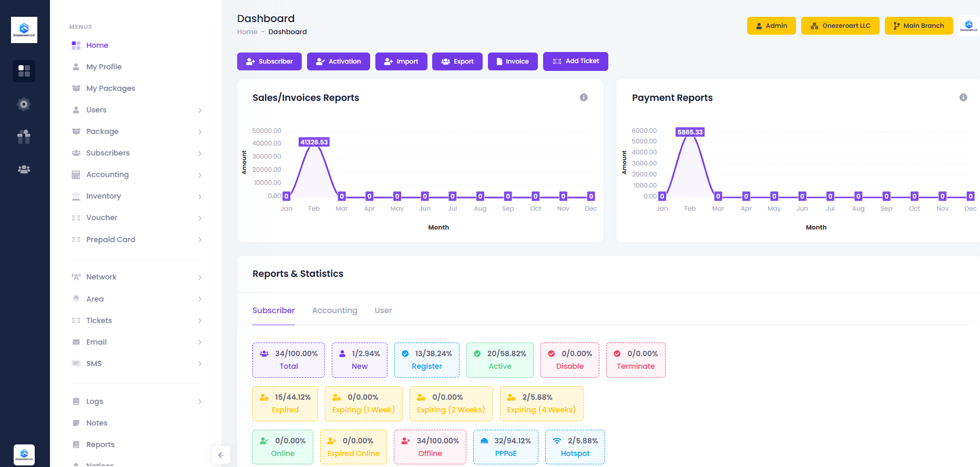Click the Area location pin icon

pyautogui.click(x=76, y=298)
